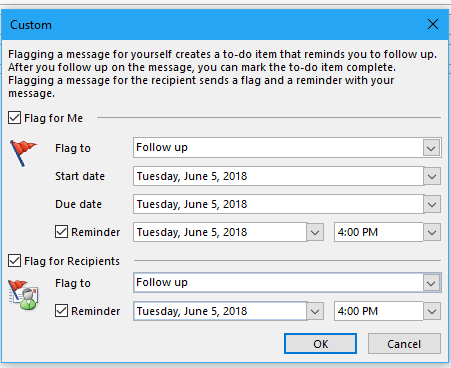Uncheck the Flag for Me checkbox

point(14,118)
